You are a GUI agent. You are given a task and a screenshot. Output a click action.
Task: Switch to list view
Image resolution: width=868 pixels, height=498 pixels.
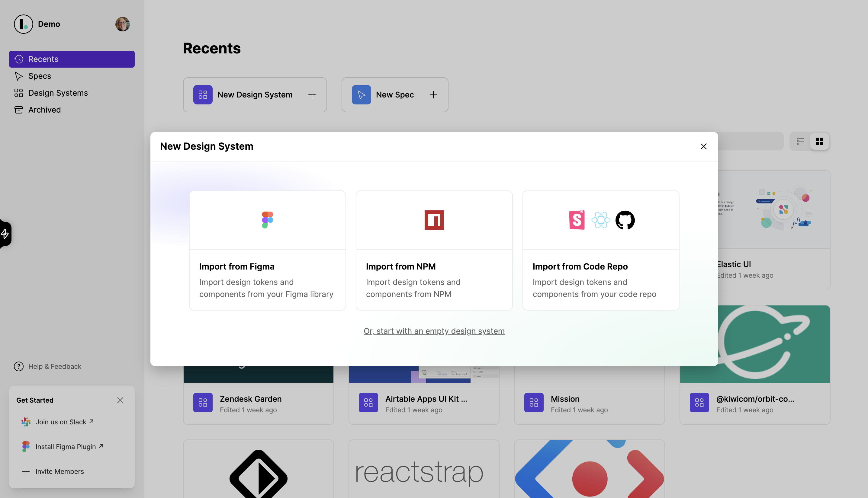(x=800, y=141)
